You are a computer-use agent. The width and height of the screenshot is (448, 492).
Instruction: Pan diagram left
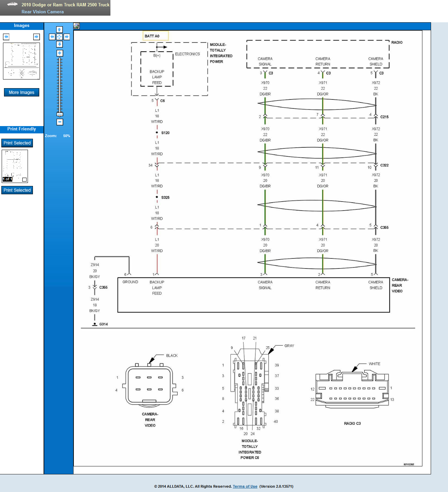pyautogui.click(x=52, y=37)
